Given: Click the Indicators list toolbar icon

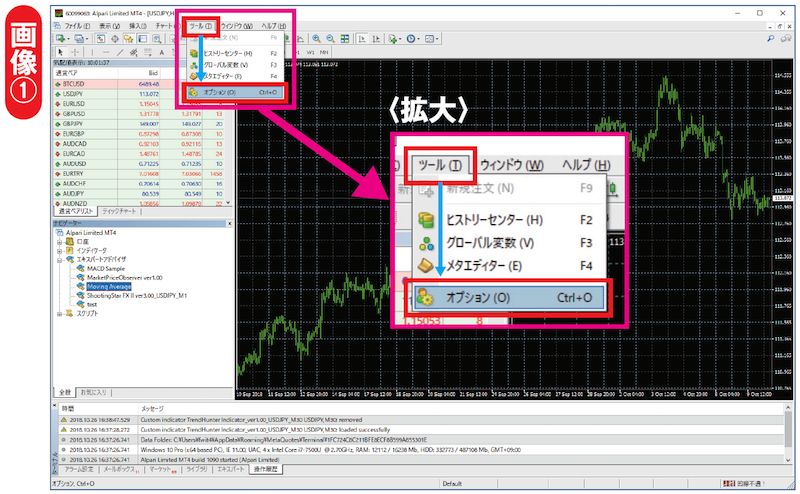Looking at the screenshot, I should pos(393,39).
